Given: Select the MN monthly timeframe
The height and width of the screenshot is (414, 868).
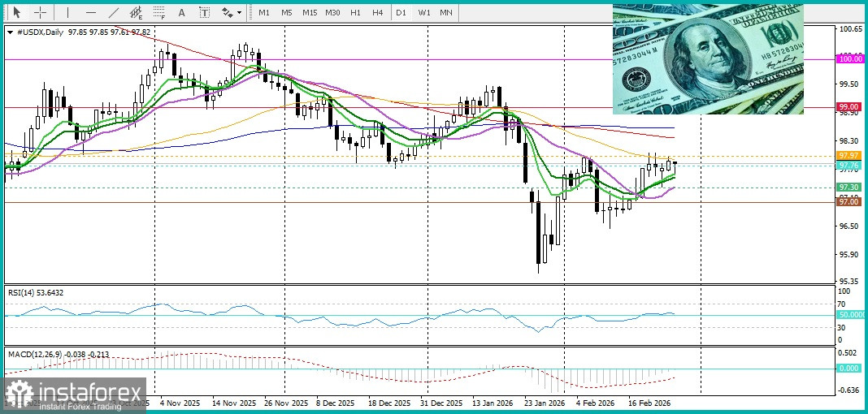Looking at the screenshot, I should click(446, 13).
